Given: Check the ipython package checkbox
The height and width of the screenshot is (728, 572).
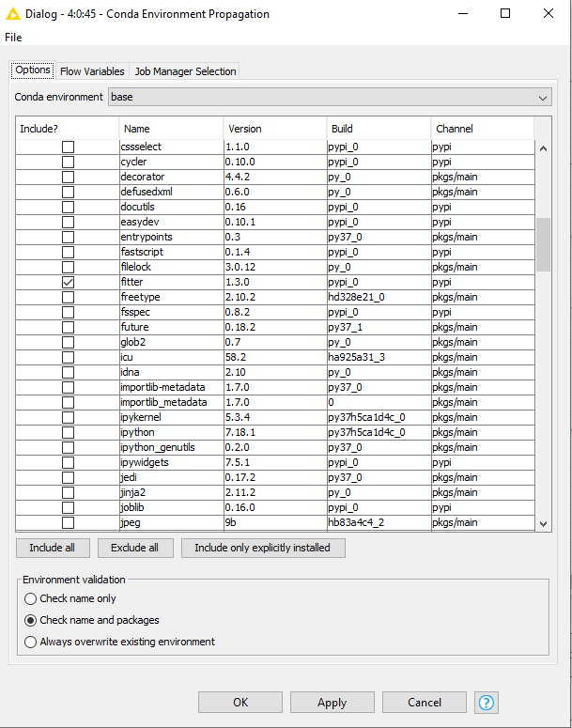Looking at the screenshot, I should click(68, 432).
